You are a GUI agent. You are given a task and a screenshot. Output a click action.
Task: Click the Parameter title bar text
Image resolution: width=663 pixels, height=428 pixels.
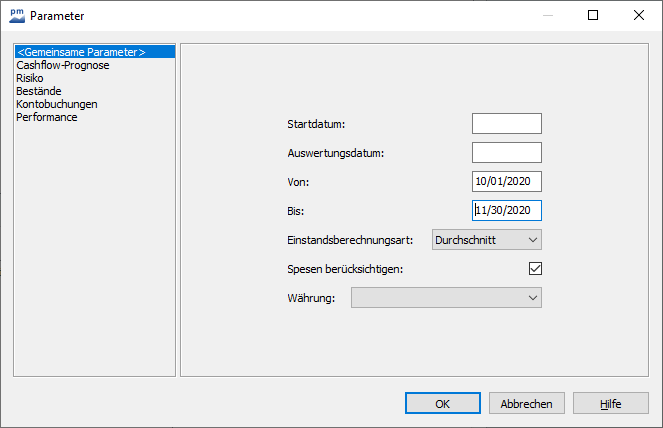point(57,16)
